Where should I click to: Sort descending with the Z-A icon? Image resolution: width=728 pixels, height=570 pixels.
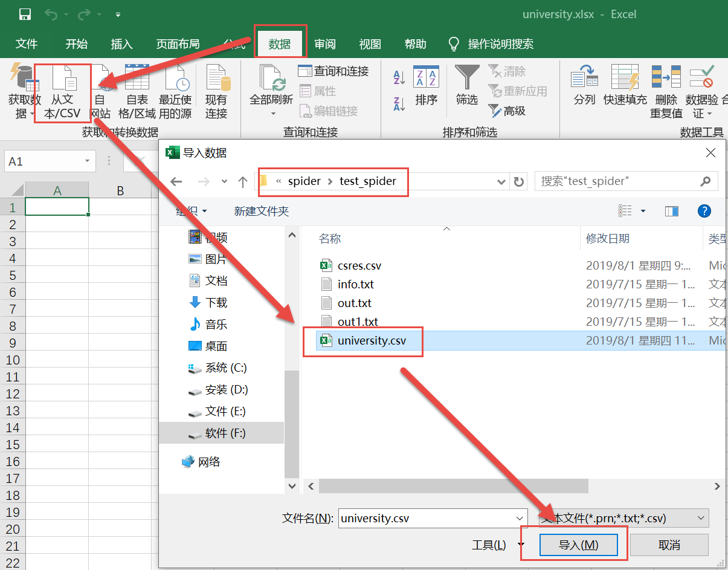tap(399, 103)
